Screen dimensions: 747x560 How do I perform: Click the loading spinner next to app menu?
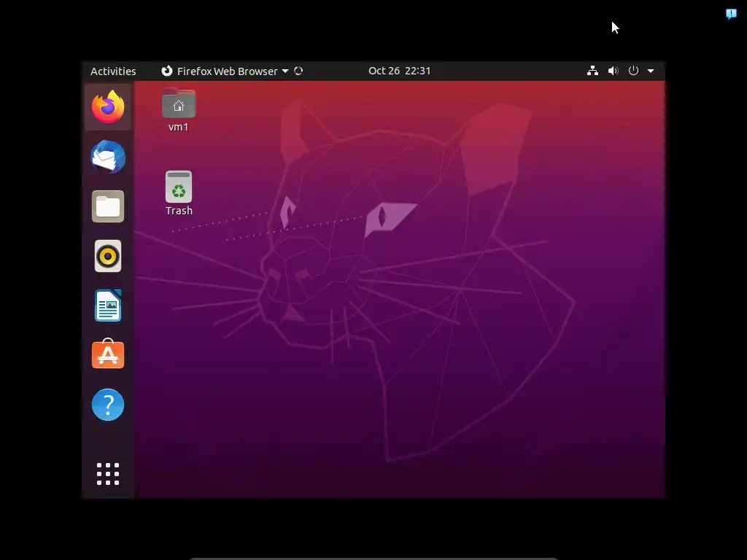coord(298,71)
